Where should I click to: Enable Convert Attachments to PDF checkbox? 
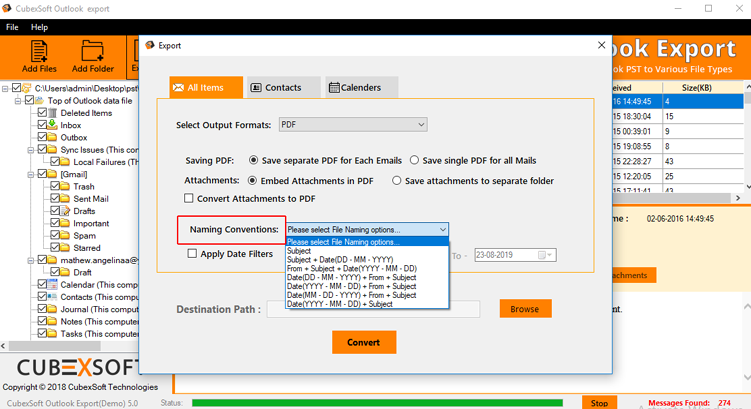(x=189, y=199)
